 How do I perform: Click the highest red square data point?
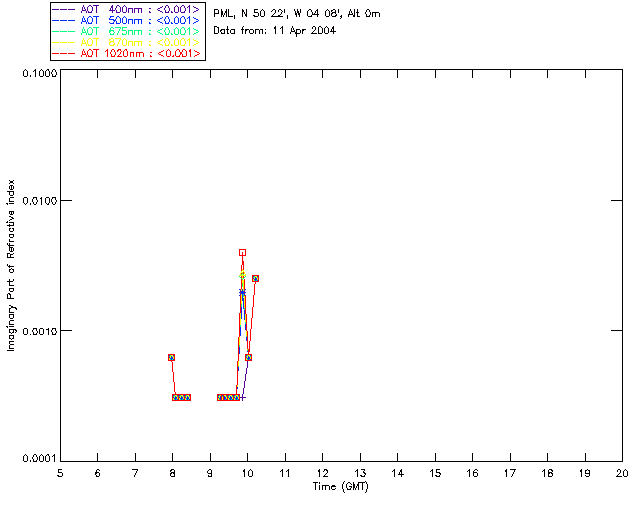[x=242, y=253]
